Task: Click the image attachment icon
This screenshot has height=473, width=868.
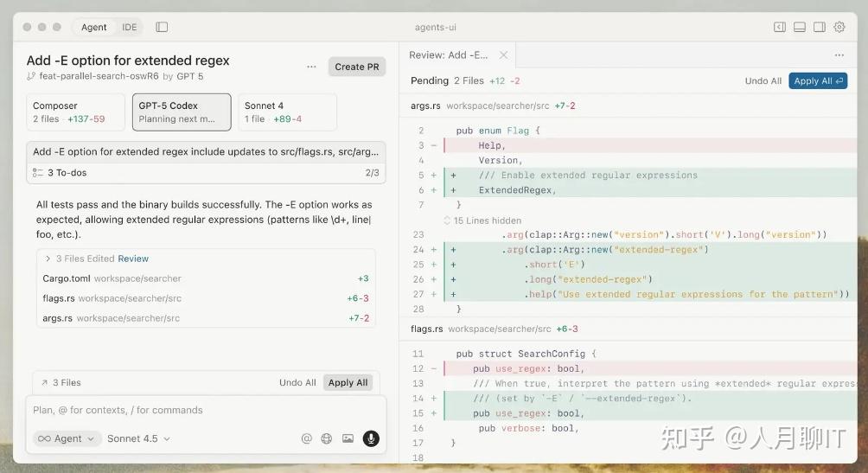Action: click(348, 438)
